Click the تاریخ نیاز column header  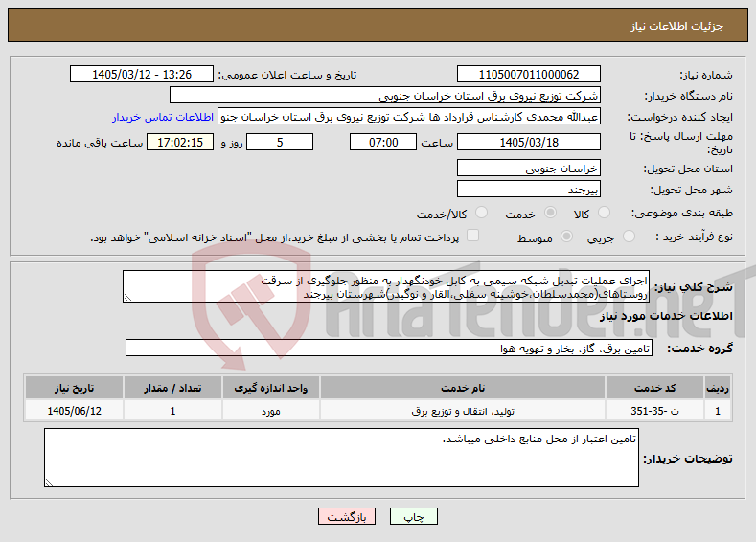74,388
